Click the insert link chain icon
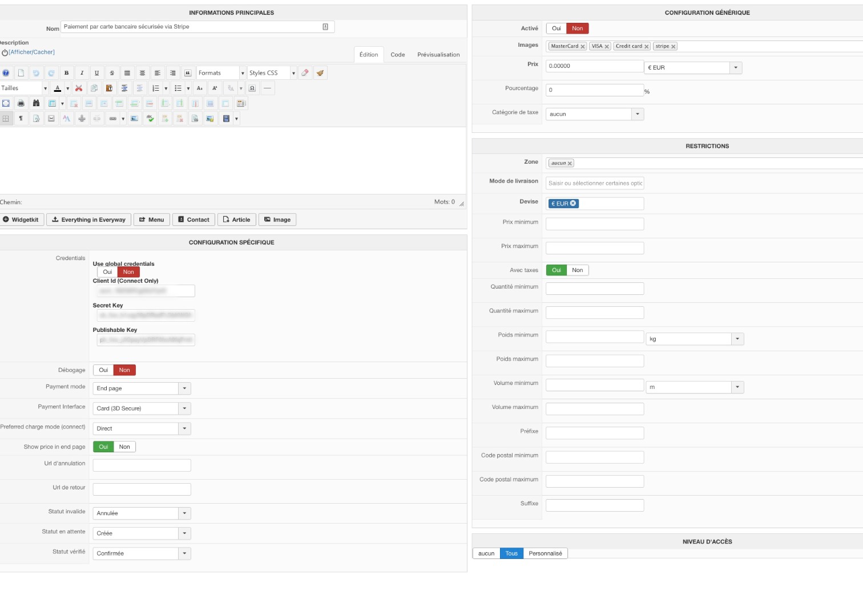This screenshot has width=863, height=616. (113, 119)
